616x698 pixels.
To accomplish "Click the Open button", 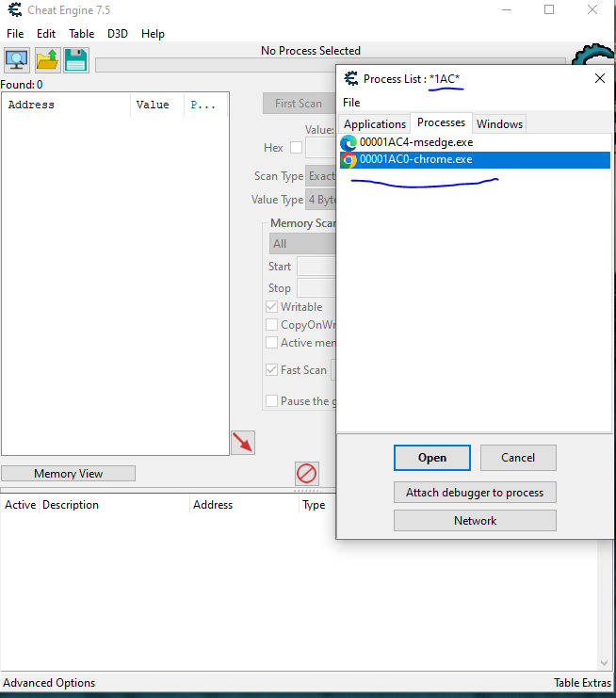I will (x=431, y=458).
